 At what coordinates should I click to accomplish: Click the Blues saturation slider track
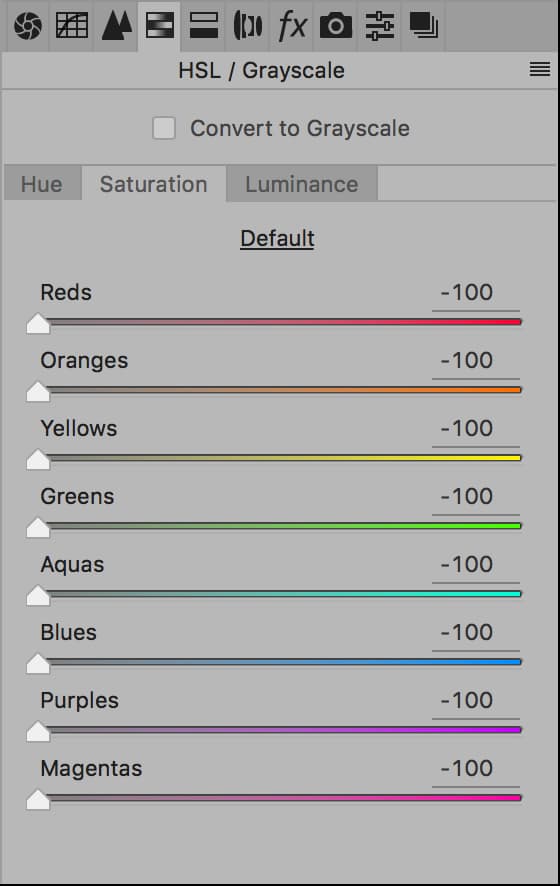pos(283,661)
